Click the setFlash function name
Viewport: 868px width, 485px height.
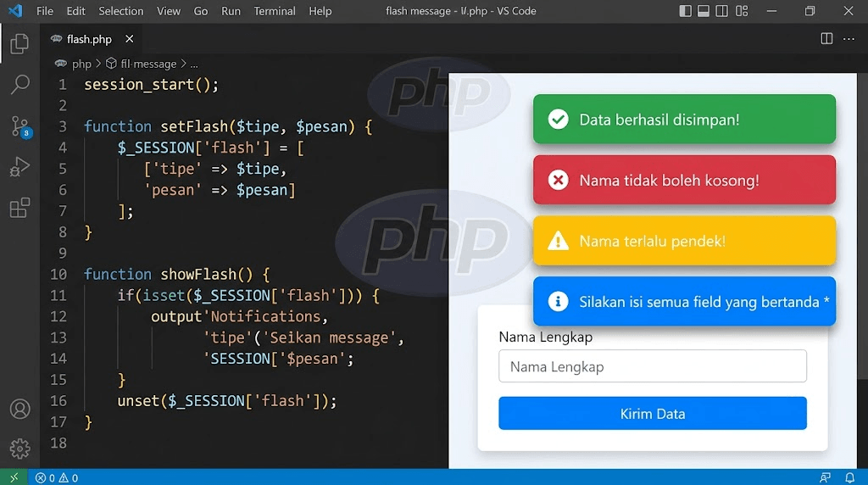194,127
